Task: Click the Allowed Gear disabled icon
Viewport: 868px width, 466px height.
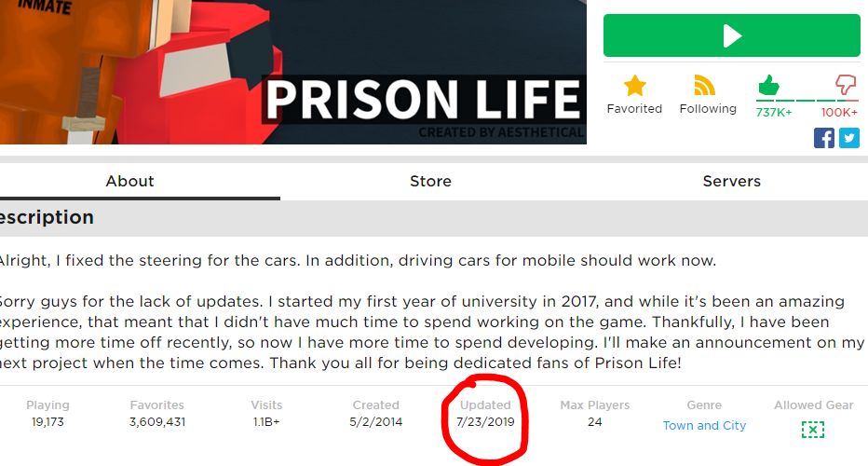Action: tap(813, 429)
